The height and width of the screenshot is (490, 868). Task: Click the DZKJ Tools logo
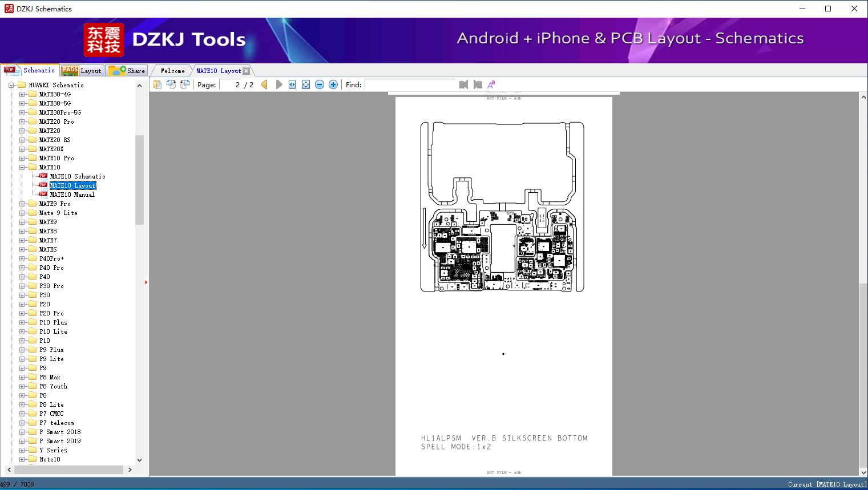(x=165, y=40)
